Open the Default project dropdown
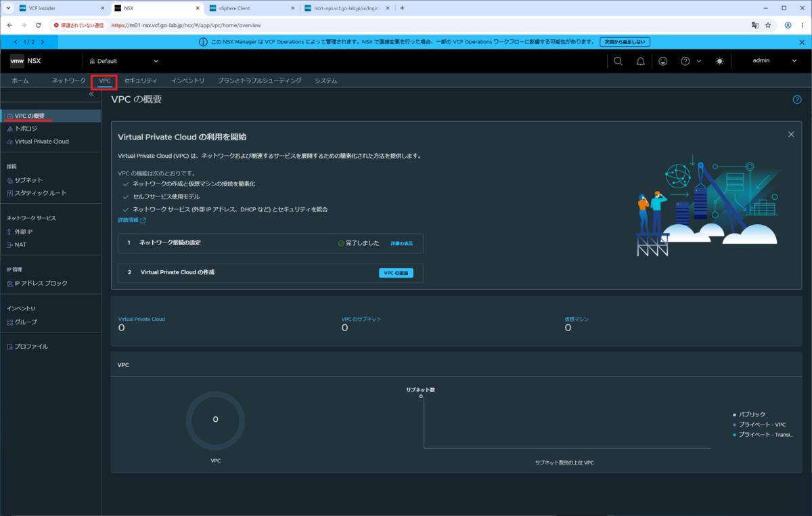Viewport: 812px width, 516px height. [124, 61]
